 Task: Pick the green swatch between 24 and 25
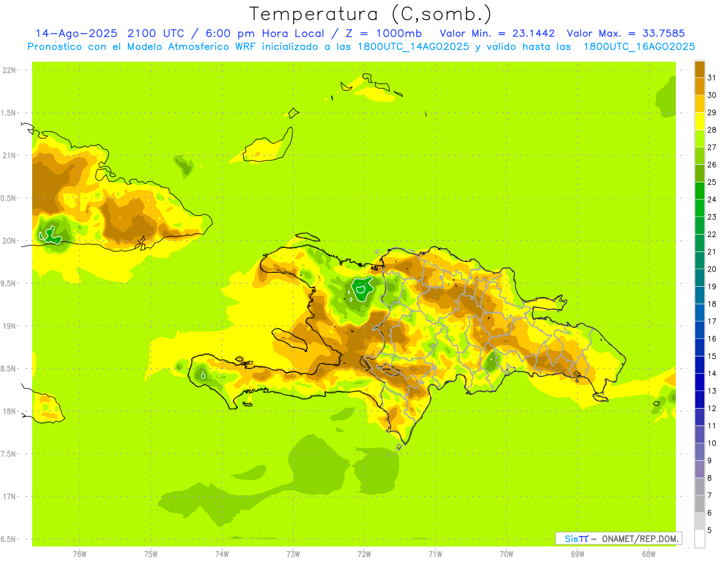coord(699,191)
